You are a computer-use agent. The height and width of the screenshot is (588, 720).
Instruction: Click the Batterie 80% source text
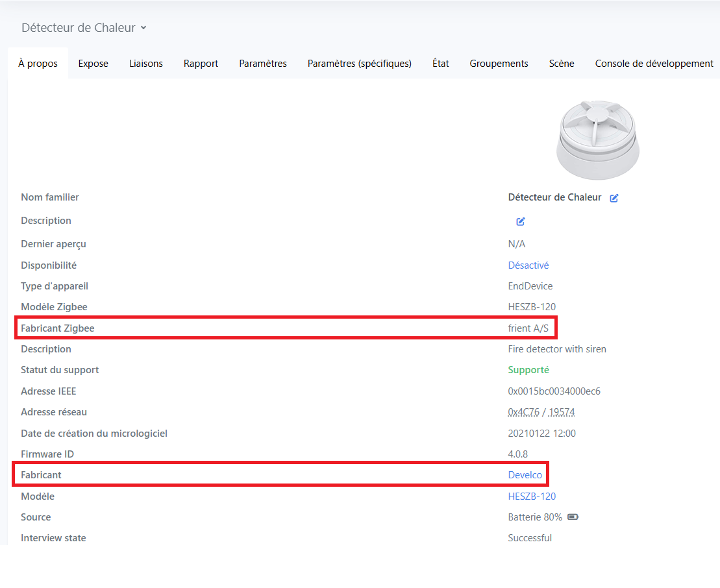coord(535,517)
